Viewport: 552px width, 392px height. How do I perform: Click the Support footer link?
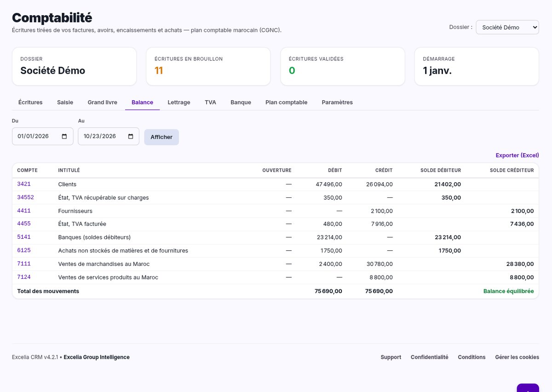391,357
